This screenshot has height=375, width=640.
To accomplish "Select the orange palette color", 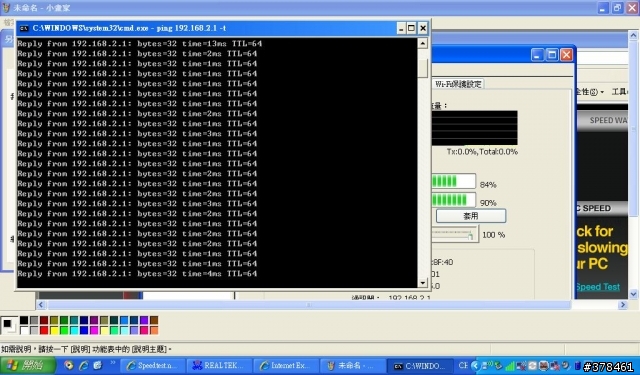I will click(x=154, y=330).
